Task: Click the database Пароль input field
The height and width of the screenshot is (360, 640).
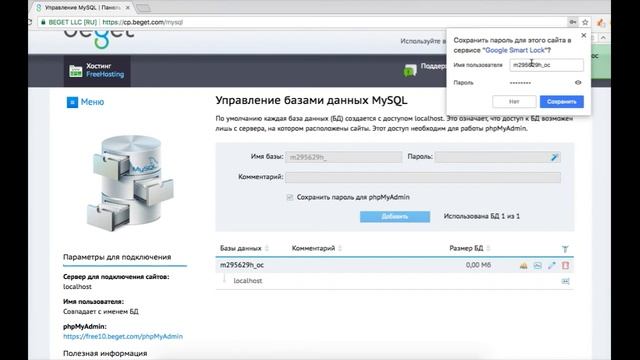Action: 498,157
